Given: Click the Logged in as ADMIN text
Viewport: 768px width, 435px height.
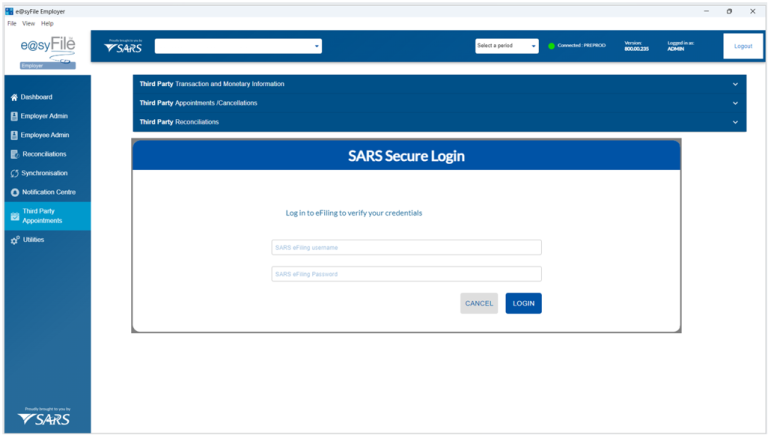Looking at the screenshot, I should (680, 46).
